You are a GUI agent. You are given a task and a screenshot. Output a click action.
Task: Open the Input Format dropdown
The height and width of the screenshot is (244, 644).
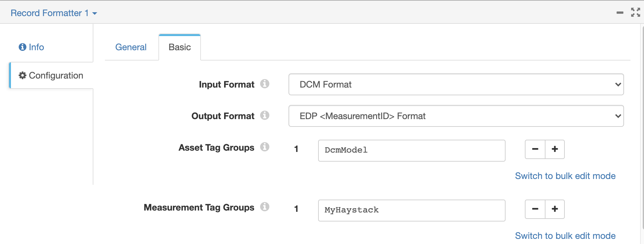coord(456,84)
